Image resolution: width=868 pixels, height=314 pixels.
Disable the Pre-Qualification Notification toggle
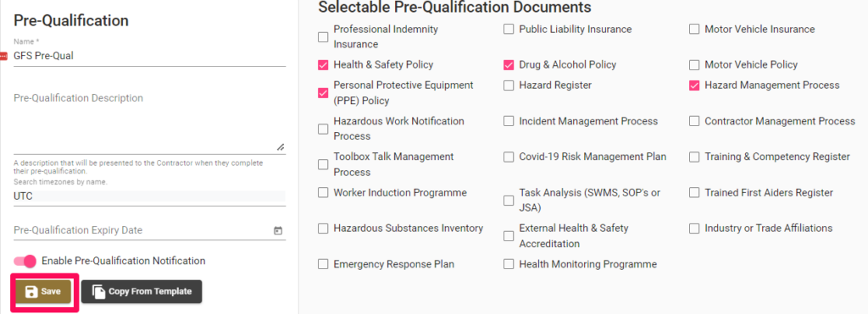pos(25,261)
